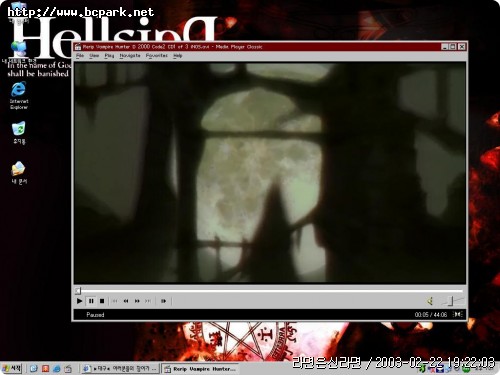Click the first quick launch icon
The height and width of the screenshot is (375, 500).
point(33,368)
